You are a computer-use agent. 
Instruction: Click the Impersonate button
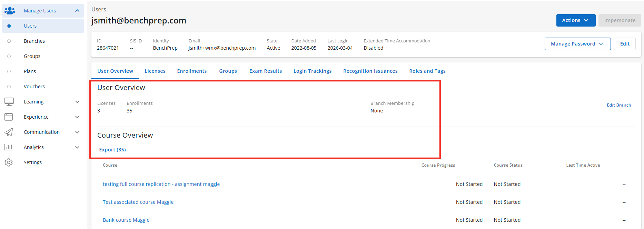pyautogui.click(x=620, y=20)
